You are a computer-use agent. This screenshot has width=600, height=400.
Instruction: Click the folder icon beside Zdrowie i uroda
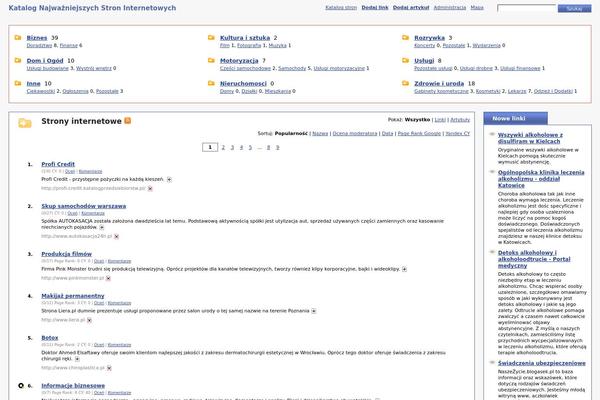(406, 83)
